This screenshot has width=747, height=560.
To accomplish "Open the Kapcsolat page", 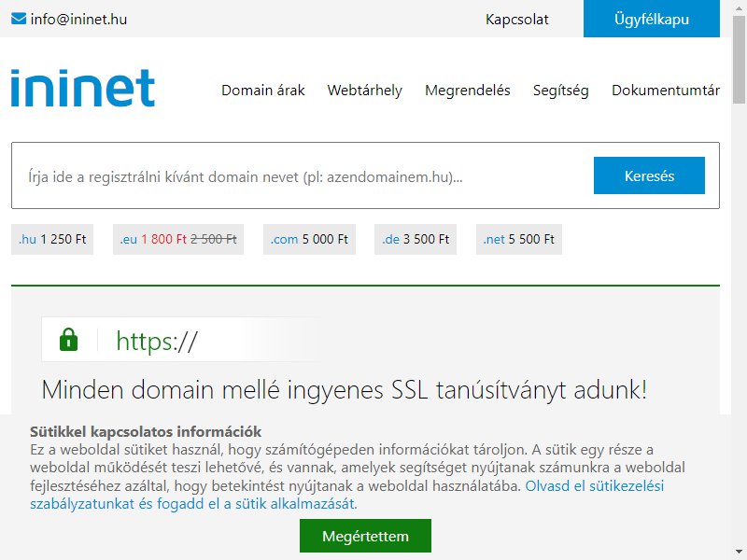I will pos(517,20).
